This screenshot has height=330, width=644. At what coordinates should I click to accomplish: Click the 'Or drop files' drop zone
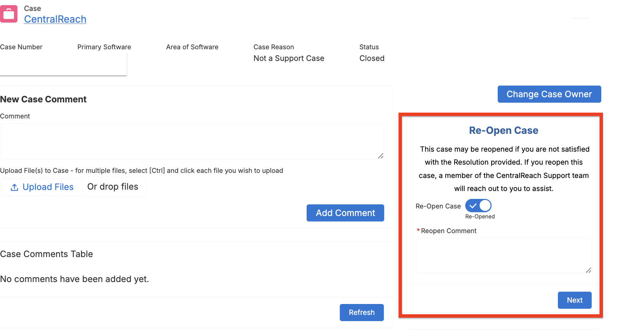113,187
